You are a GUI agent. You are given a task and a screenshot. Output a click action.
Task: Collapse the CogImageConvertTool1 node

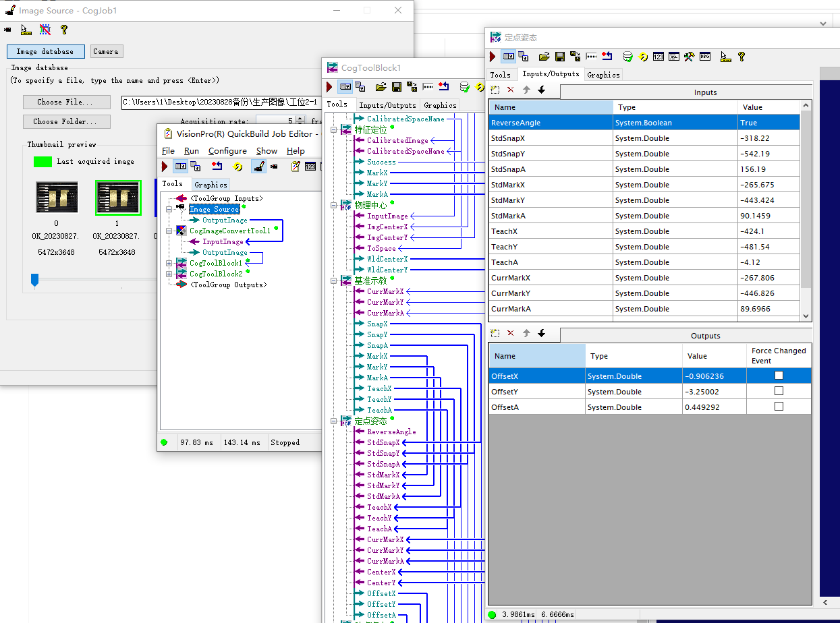click(169, 231)
